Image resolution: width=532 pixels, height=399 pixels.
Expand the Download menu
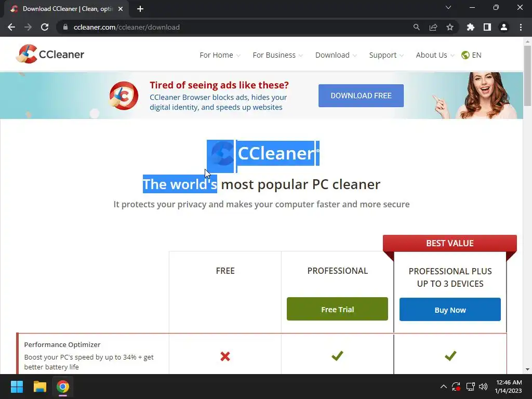tap(336, 55)
